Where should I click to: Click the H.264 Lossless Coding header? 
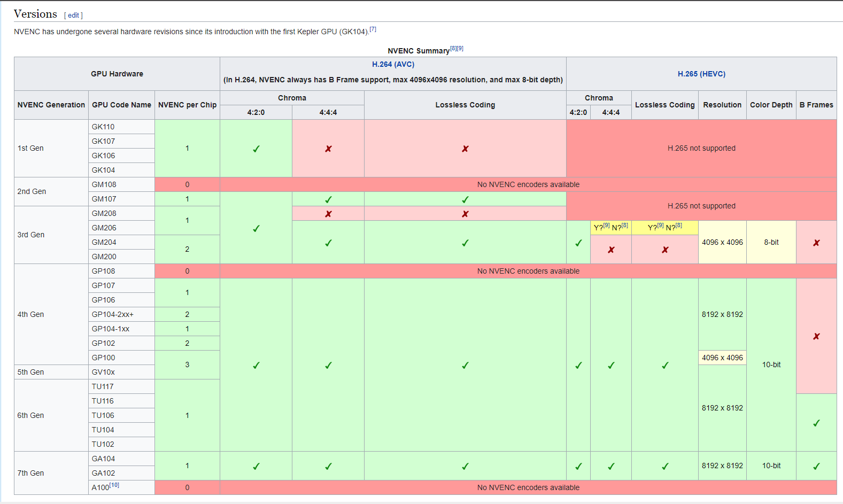pos(465,105)
